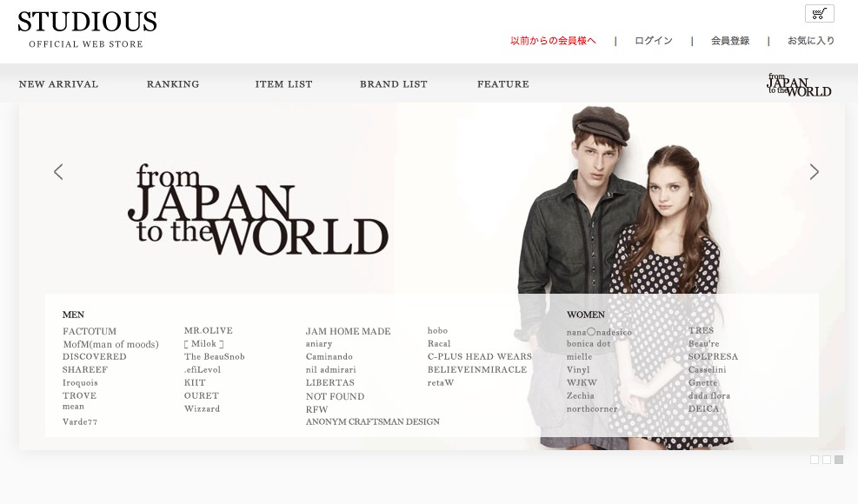The height and width of the screenshot is (504, 858).
Task: Select the first slide indicator square
Action: pos(815,460)
